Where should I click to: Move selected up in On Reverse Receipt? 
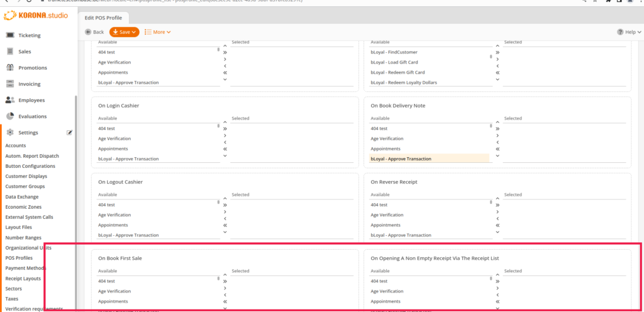[498, 198]
